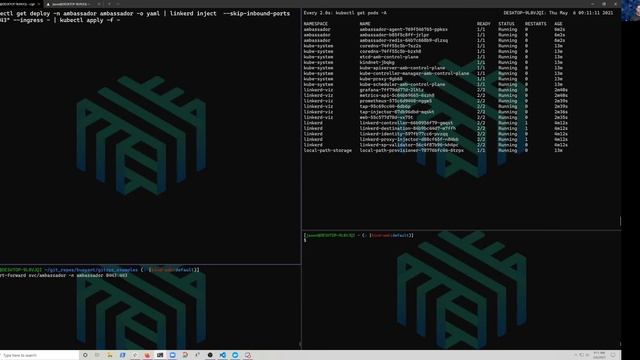
Task: Click the metrics-api pod name
Action: click(x=397, y=96)
